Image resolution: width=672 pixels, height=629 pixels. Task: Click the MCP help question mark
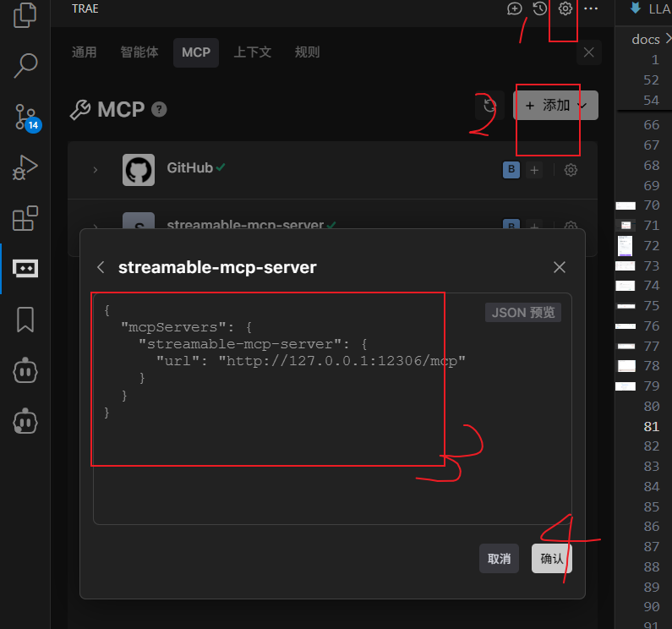pyautogui.click(x=159, y=109)
